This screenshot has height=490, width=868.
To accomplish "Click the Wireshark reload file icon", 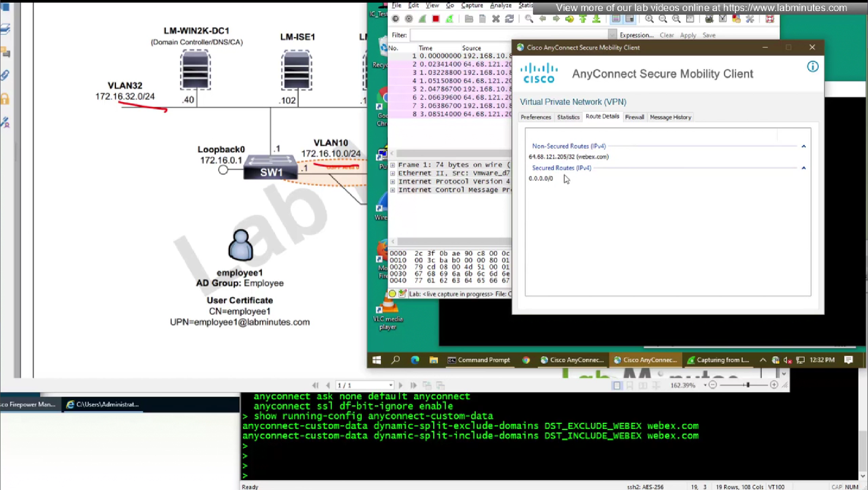I will point(509,19).
